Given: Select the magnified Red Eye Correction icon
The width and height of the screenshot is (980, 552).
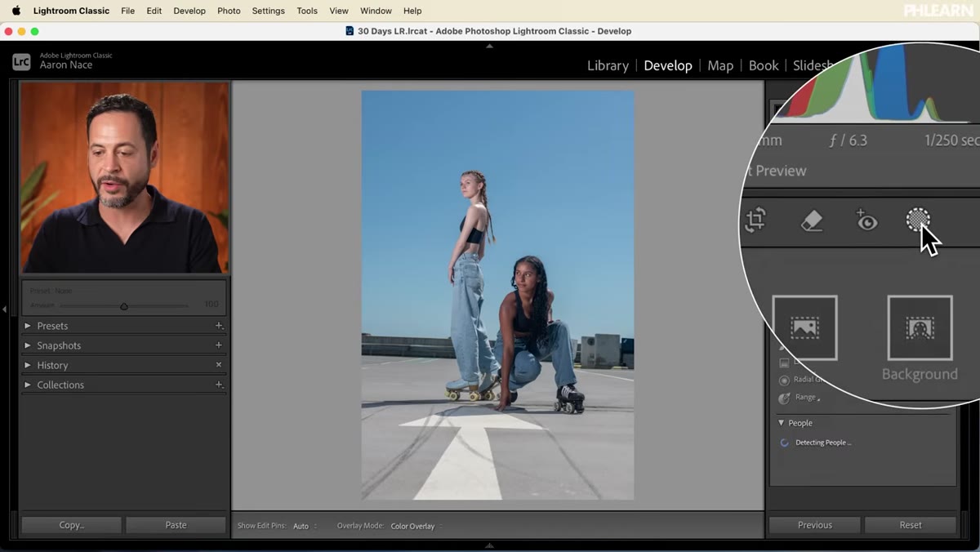Looking at the screenshot, I should [x=866, y=220].
